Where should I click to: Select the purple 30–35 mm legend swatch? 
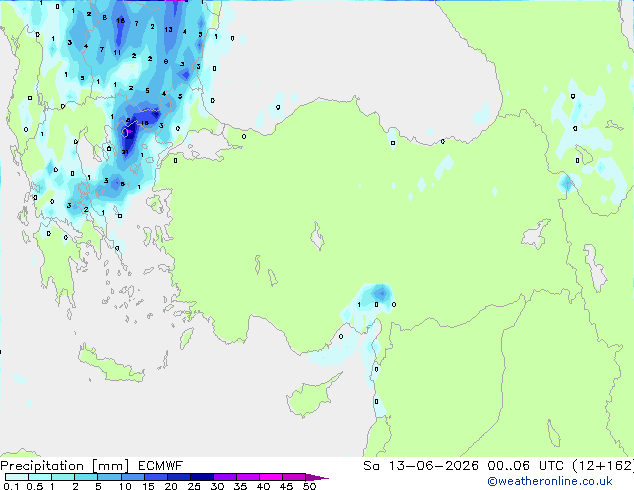pyautogui.click(x=225, y=477)
